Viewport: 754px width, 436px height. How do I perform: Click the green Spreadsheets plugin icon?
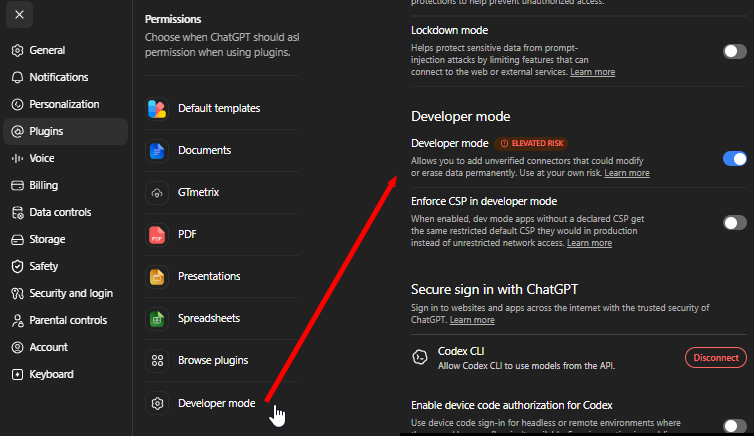click(157, 319)
